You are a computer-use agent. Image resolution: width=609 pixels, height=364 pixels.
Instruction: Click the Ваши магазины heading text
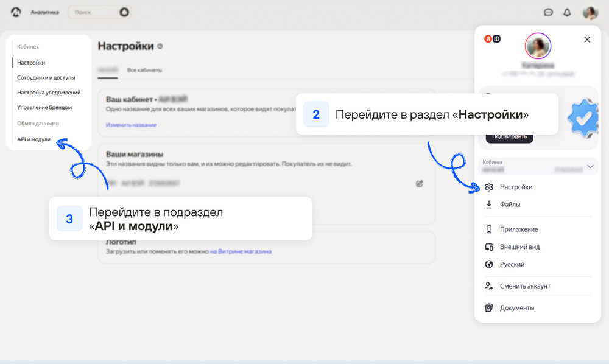pos(135,154)
